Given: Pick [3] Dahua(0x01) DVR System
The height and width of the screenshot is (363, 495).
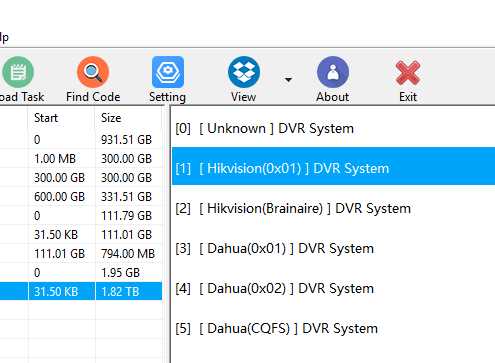Looking at the screenshot, I should (333, 248).
